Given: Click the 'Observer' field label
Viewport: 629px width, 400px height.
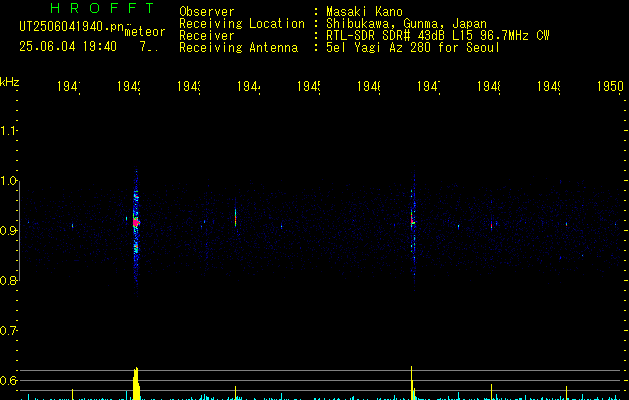Looking at the screenshot, I should pyautogui.click(x=207, y=12).
